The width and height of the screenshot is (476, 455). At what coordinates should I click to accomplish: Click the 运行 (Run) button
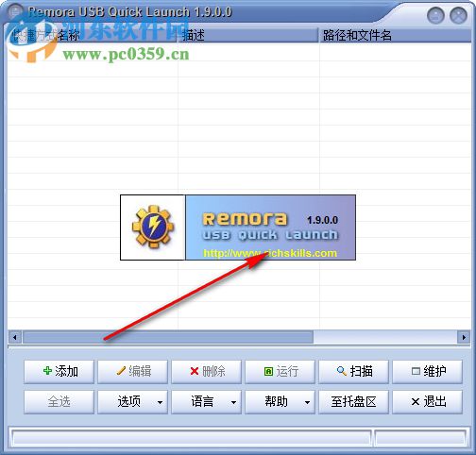click(x=280, y=372)
